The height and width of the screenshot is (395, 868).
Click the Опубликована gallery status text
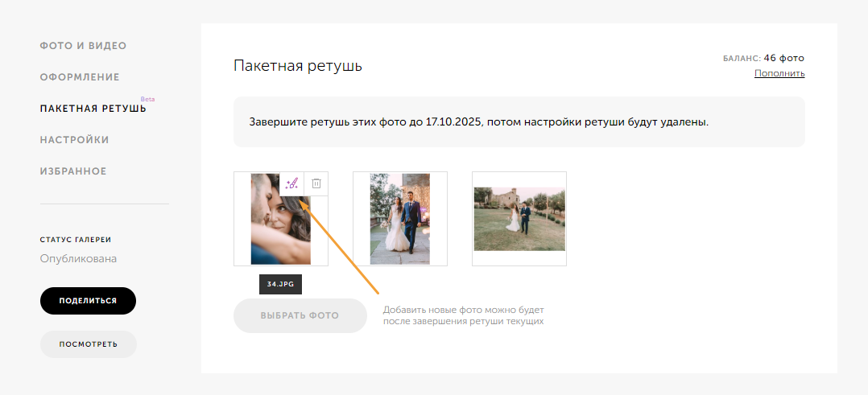(78, 259)
